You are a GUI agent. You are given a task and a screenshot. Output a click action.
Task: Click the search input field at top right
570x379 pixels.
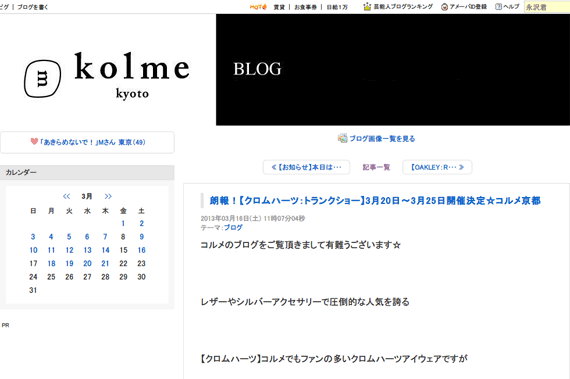click(x=547, y=7)
